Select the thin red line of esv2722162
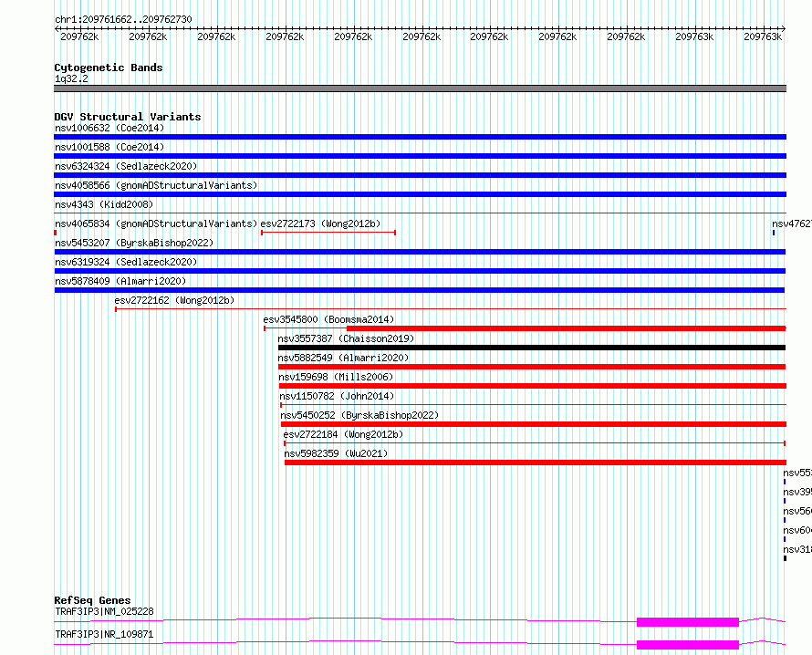The height and width of the screenshot is (655, 812). coord(451,309)
